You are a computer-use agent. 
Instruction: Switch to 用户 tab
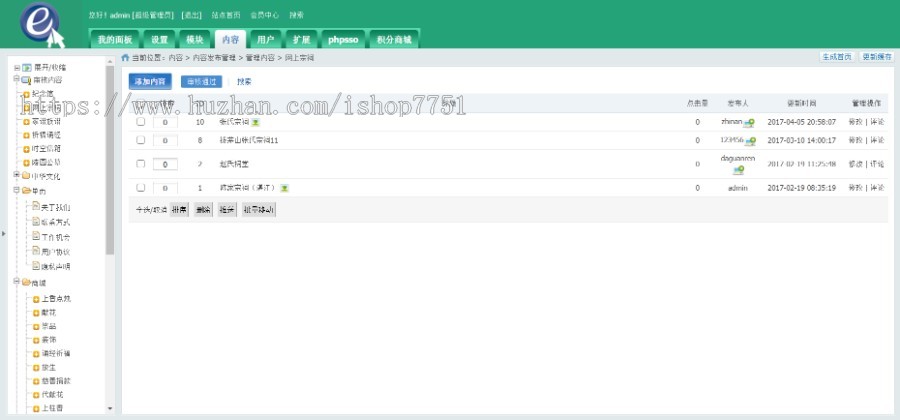265,40
